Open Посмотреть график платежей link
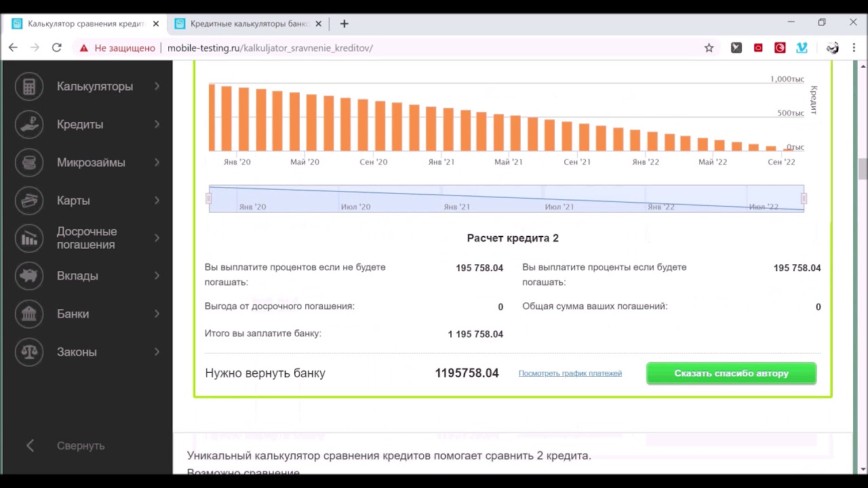 click(570, 373)
